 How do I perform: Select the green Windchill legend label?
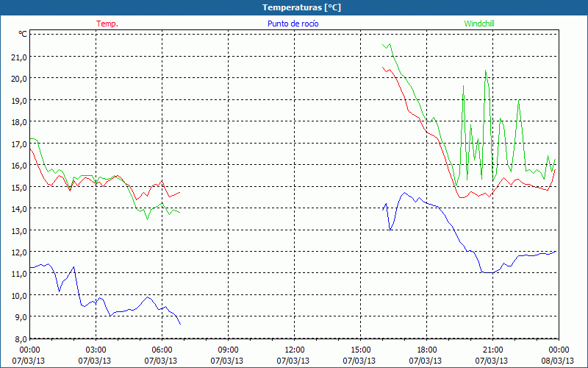(479, 24)
